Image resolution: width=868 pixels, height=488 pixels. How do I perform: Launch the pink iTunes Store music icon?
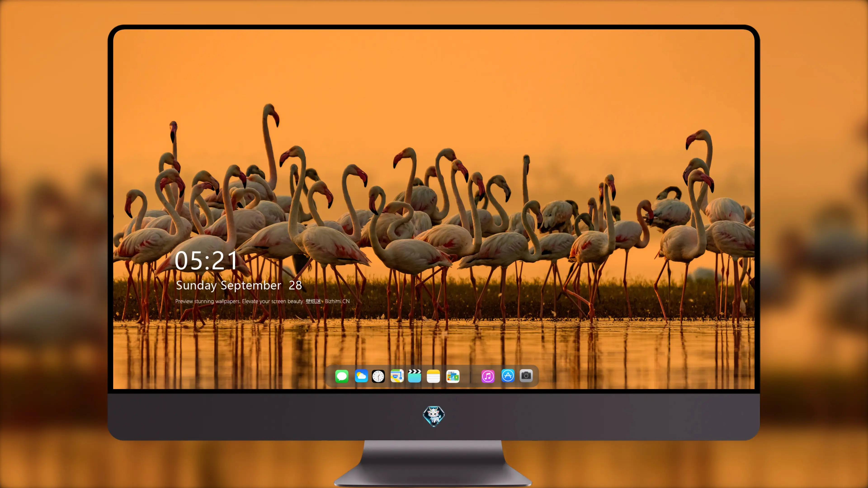[x=488, y=376]
